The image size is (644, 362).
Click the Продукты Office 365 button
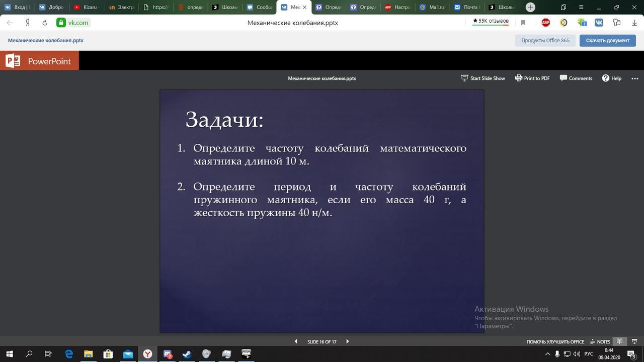click(545, 40)
